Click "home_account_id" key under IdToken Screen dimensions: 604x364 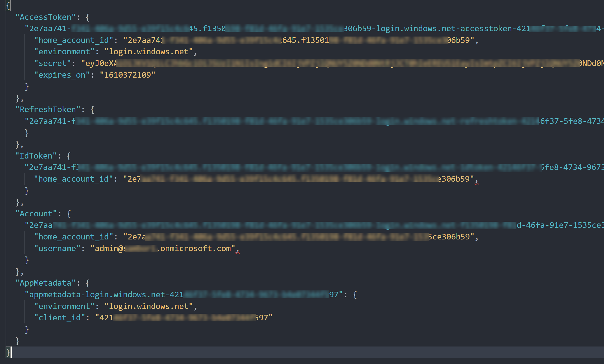(x=74, y=179)
